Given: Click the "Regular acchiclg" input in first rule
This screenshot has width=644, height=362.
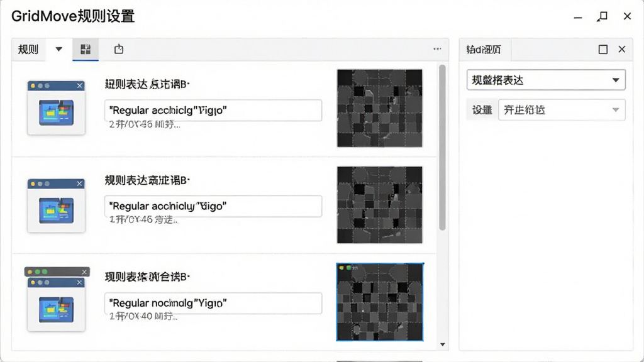Looking at the screenshot, I should click(213, 111).
